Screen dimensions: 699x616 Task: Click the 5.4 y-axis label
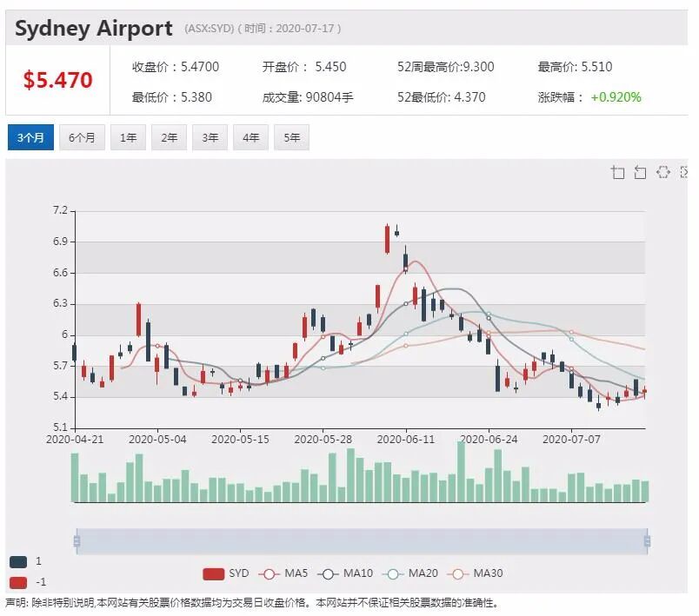pyautogui.click(x=60, y=396)
